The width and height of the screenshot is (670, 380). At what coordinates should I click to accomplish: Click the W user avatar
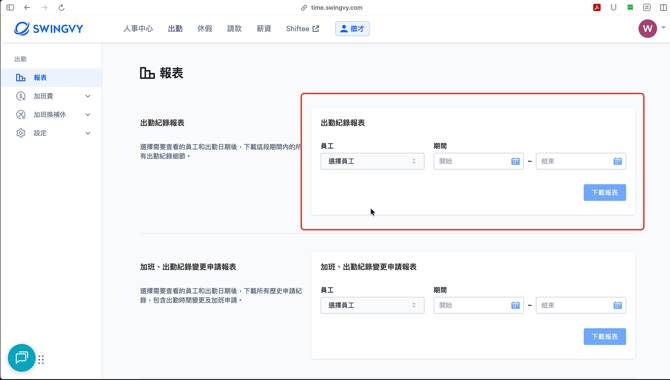[647, 29]
